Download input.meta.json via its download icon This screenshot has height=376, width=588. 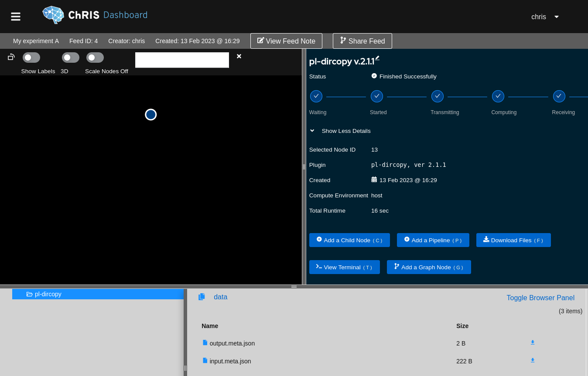click(x=533, y=360)
